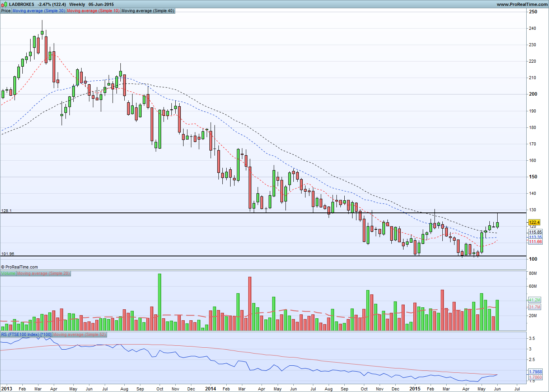Select Moving average (Simple 40) label
The width and height of the screenshot is (549, 392).
[x=148, y=11]
